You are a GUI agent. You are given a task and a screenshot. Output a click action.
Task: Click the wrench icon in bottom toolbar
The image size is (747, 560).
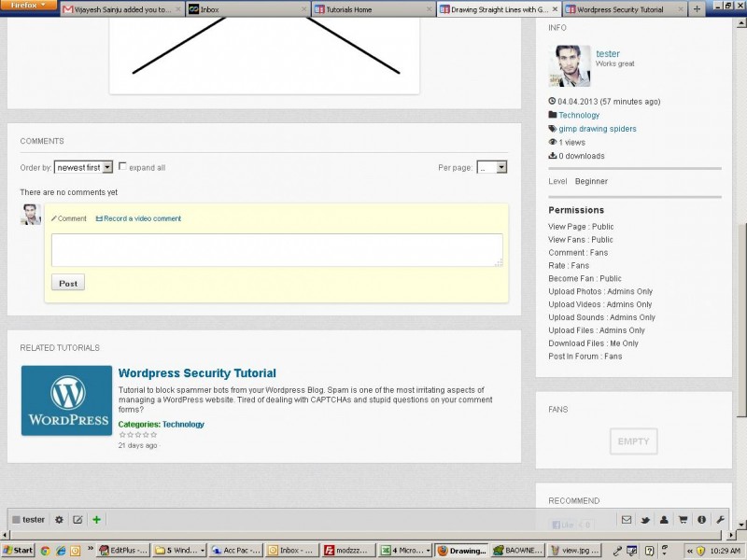[x=720, y=520]
